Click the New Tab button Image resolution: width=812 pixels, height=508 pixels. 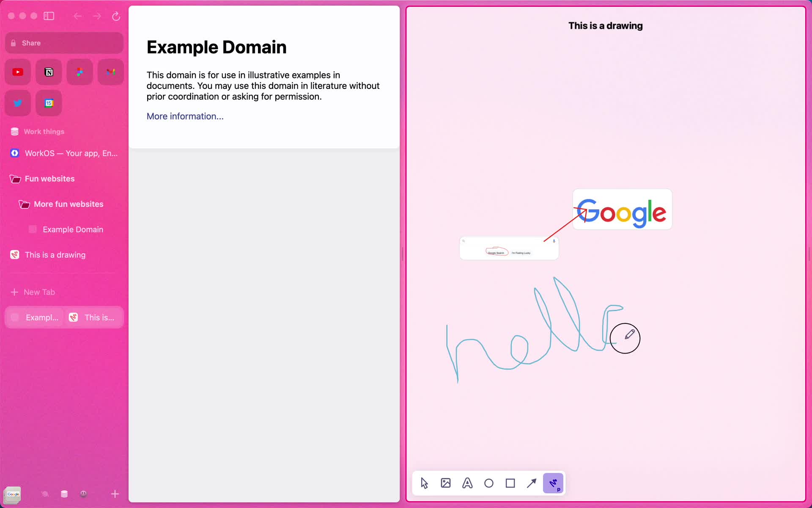39,291
